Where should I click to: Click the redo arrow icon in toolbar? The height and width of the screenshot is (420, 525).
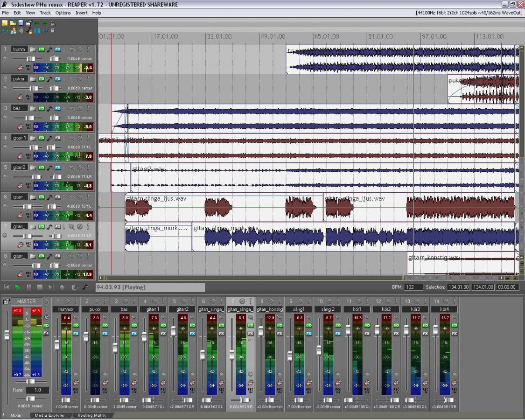[45, 22]
